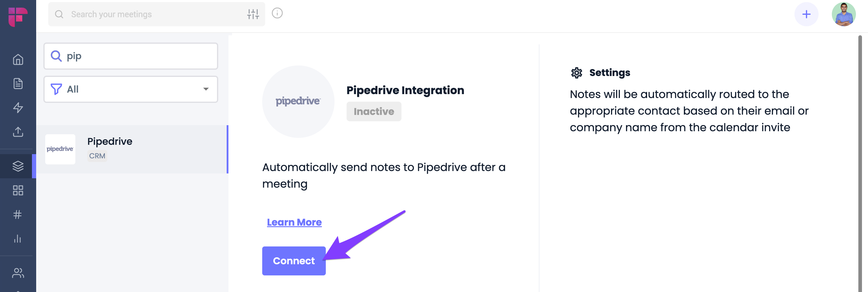Click the dropdown arrow in All filter
The width and height of the screenshot is (868, 292).
click(x=206, y=89)
